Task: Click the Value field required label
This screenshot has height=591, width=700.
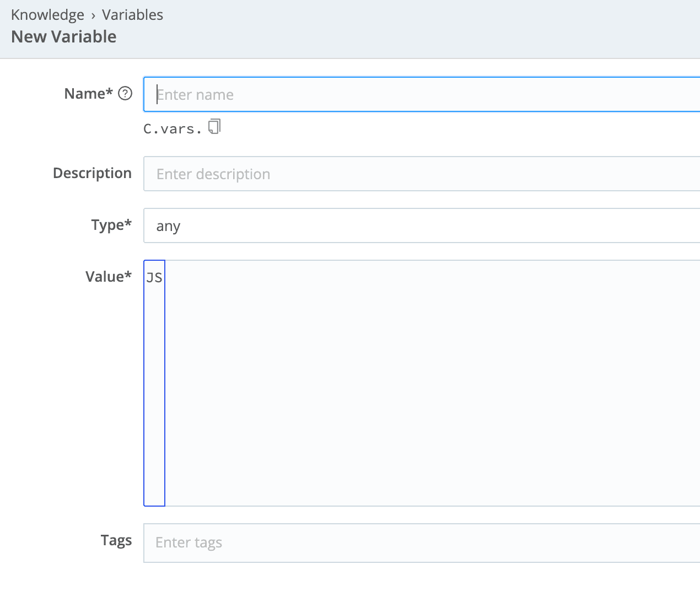Action: coord(108,276)
